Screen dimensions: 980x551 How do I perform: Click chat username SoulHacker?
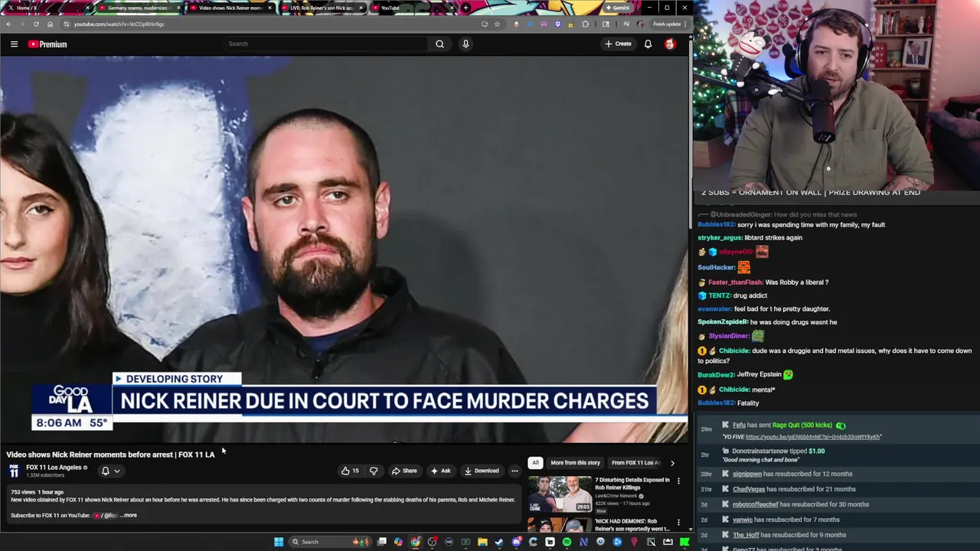717,268
